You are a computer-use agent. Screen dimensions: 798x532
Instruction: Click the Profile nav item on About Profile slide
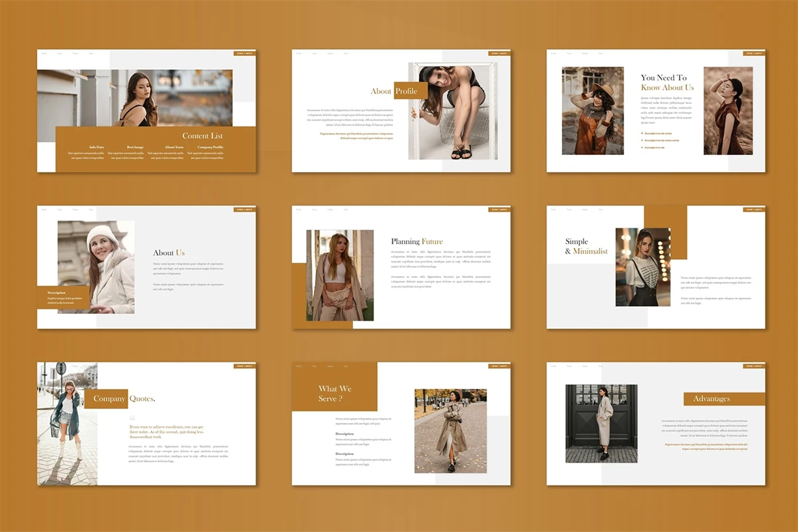coord(299,53)
